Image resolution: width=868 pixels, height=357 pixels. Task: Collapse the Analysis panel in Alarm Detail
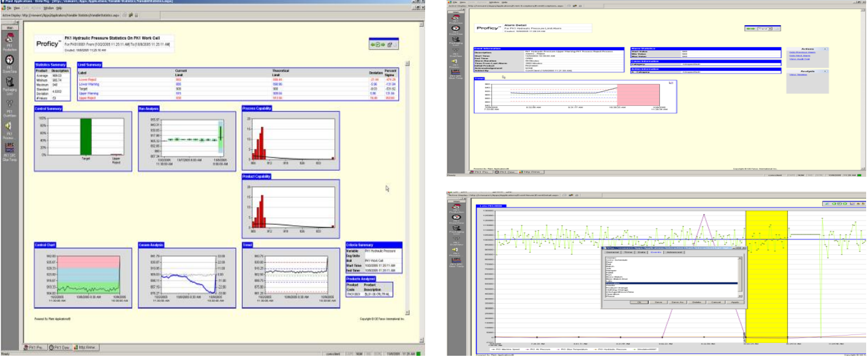tap(825, 70)
